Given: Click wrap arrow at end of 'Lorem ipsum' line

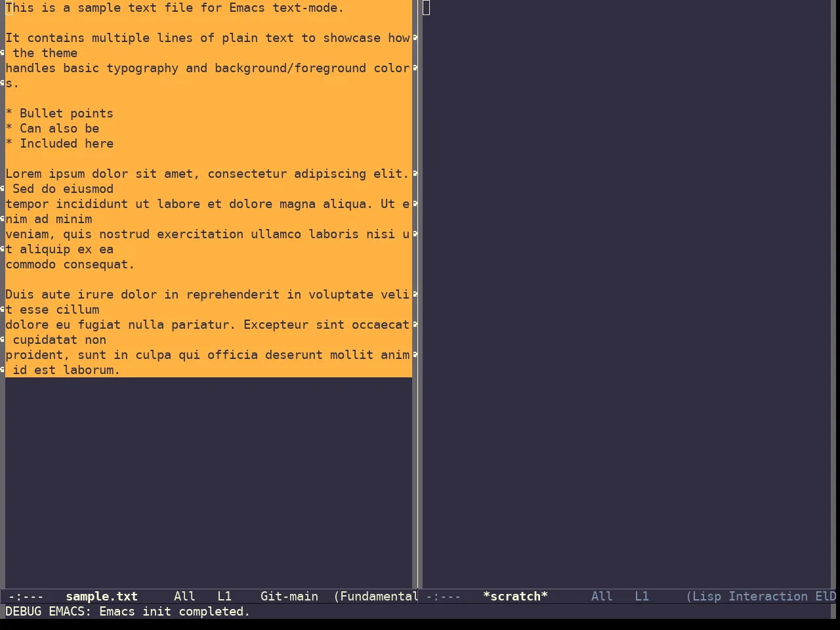Looking at the screenshot, I should coord(415,174).
